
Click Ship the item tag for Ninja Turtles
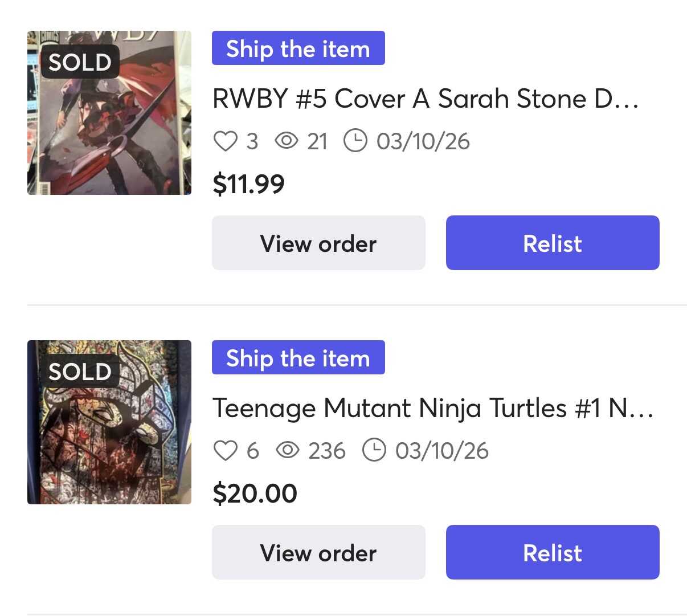(x=298, y=358)
